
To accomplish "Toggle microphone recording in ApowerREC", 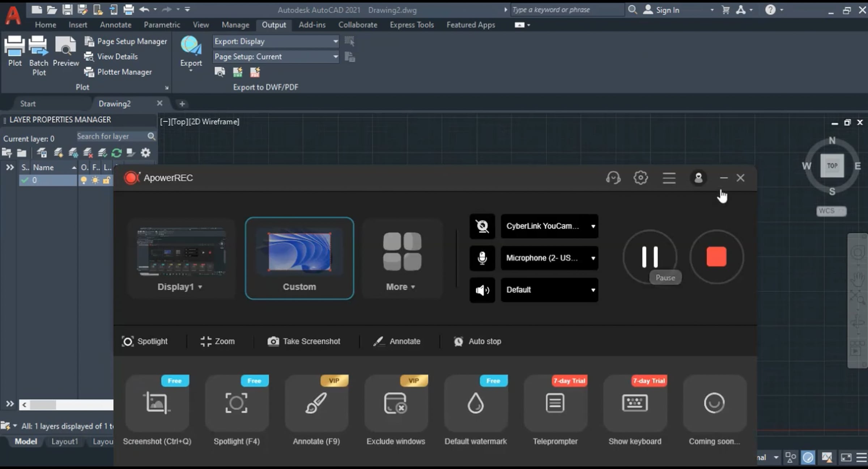I will pos(482,258).
